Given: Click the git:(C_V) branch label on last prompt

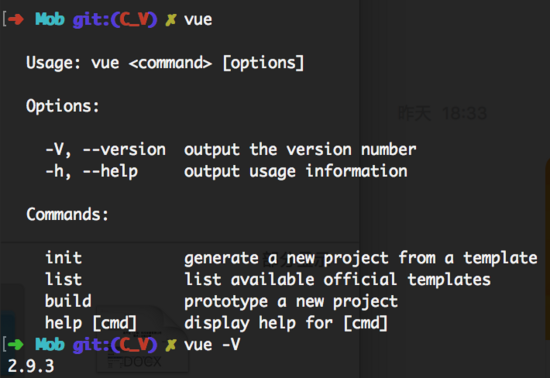Looking at the screenshot, I should (115, 345).
